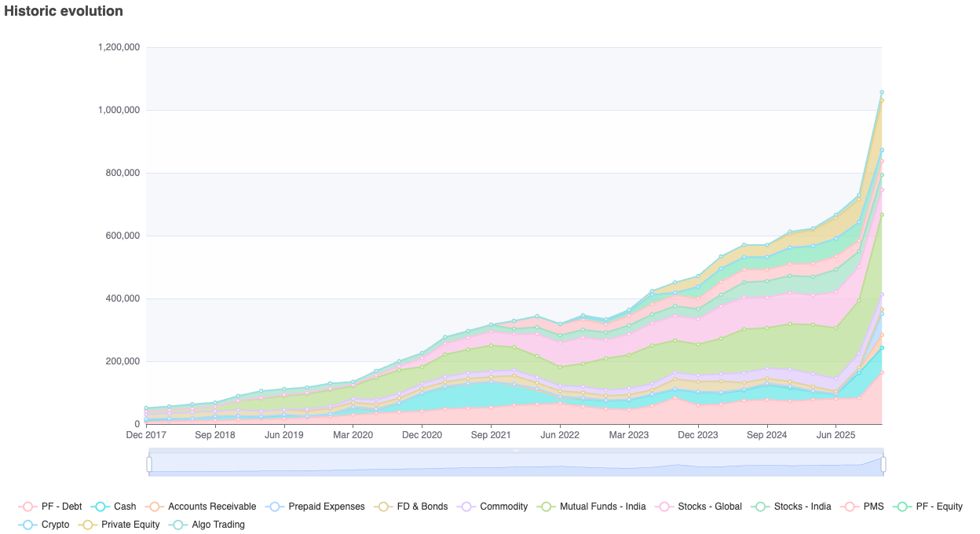This screenshot has width=980, height=534.
Task: Click the PMS legend marker icon
Action: (x=850, y=507)
